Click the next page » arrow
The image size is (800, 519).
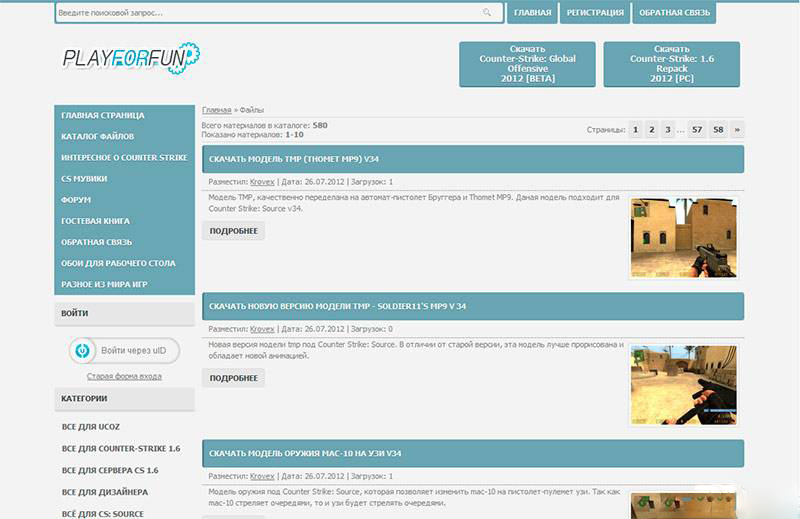737,130
